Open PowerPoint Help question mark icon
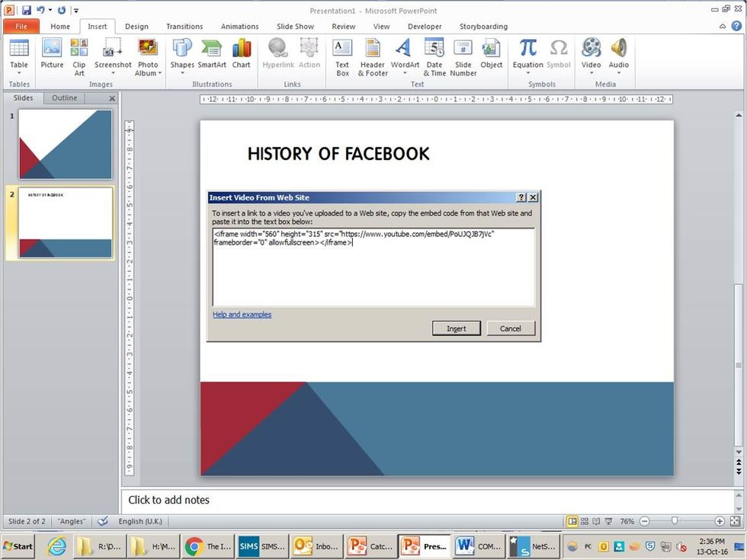Screen dimensions: 747x560 coord(736,26)
